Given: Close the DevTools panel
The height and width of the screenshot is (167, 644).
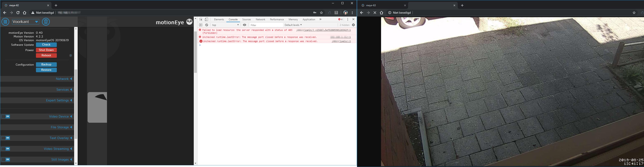Looking at the screenshot, I should [353, 19].
